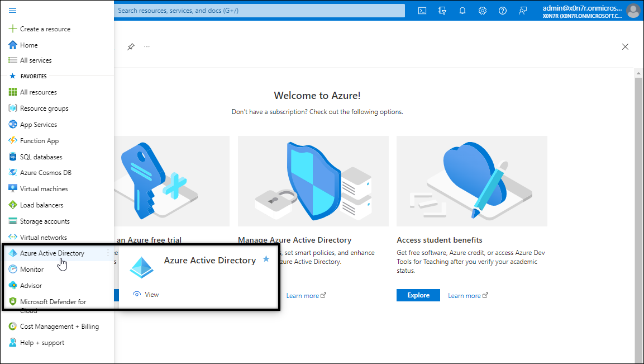
Task: Click the vertical scrollbar up arrow
Action: 638,74
